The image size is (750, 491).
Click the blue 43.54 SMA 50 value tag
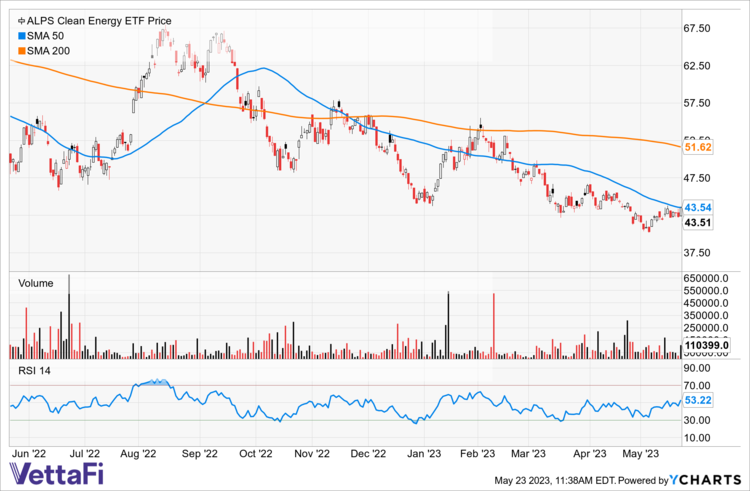pyautogui.click(x=696, y=207)
